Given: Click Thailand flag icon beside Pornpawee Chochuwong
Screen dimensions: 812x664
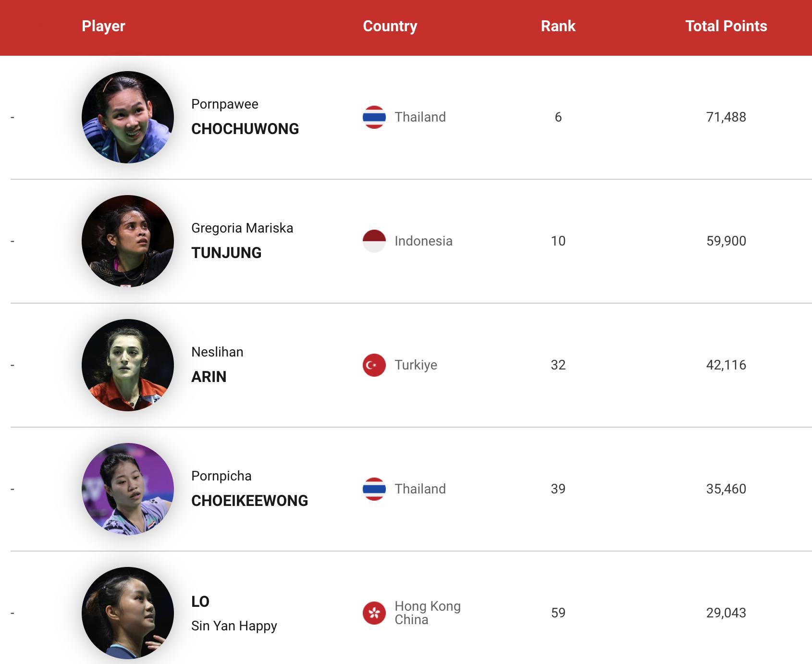Looking at the screenshot, I should click(x=374, y=117).
